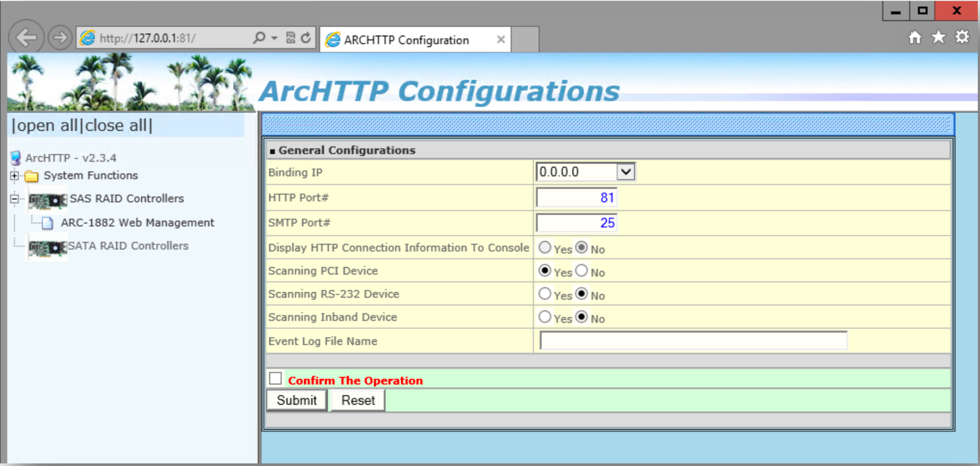Open Favorites star icon
The height and width of the screenshot is (466, 980).
pos(938,37)
